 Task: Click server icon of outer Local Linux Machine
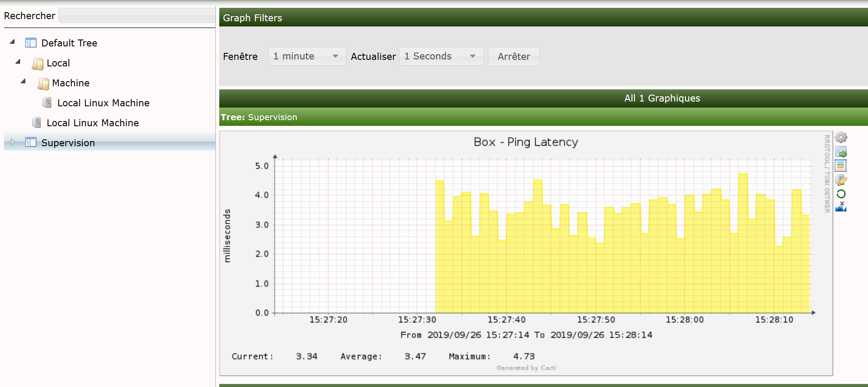[x=37, y=123]
